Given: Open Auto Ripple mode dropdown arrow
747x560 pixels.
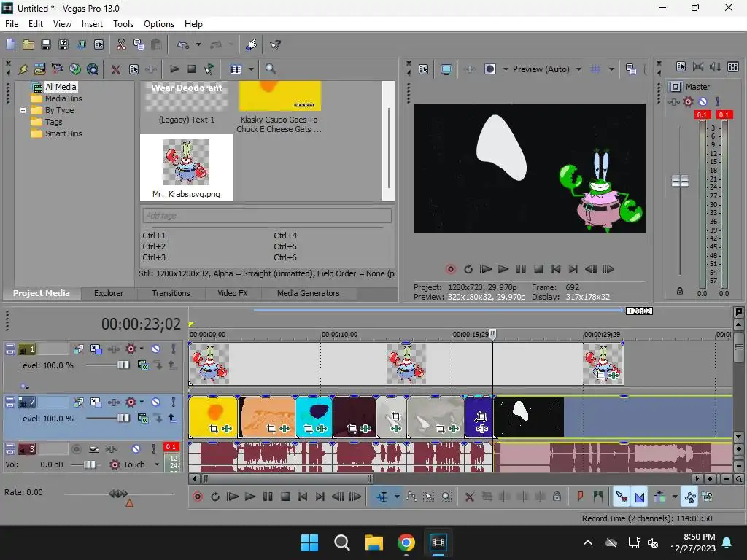Looking at the screenshot, I should click(675, 497).
